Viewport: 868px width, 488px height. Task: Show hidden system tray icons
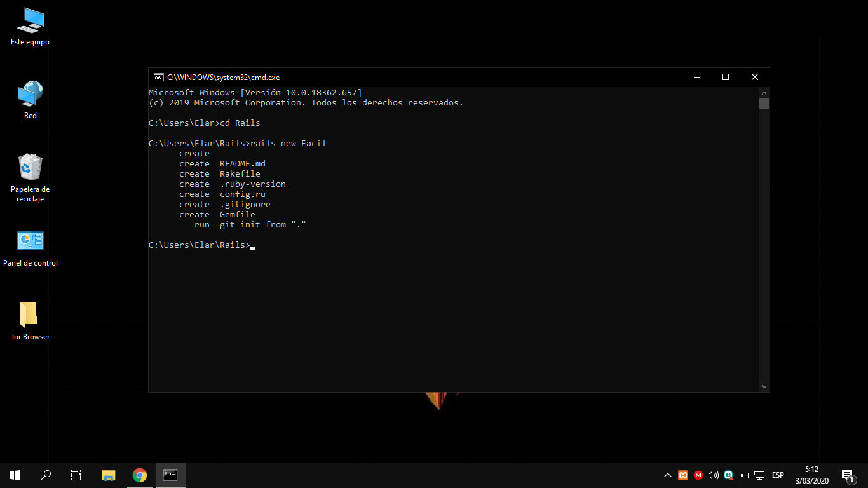point(668,475)
